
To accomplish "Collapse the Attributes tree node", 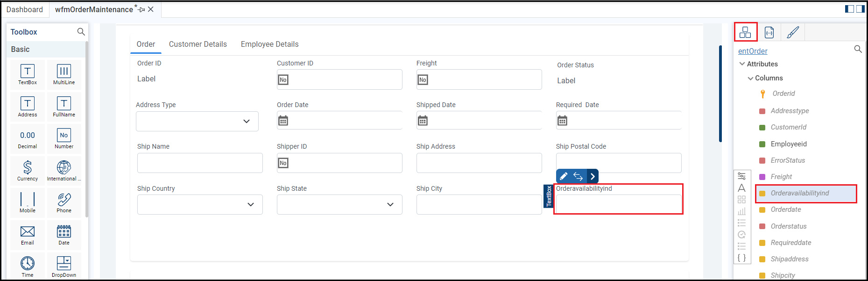I will click(742, 64).
